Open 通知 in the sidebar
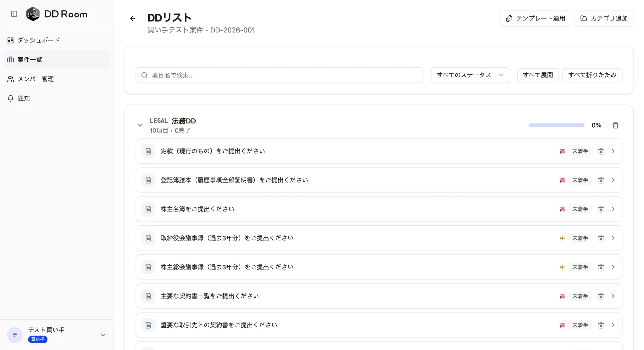 (x=24, y=99)
